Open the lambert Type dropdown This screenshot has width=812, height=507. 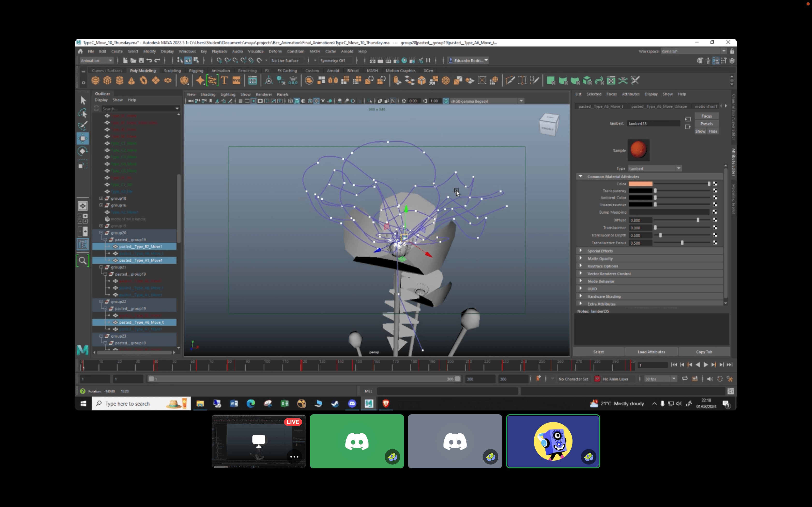(655, 168)
